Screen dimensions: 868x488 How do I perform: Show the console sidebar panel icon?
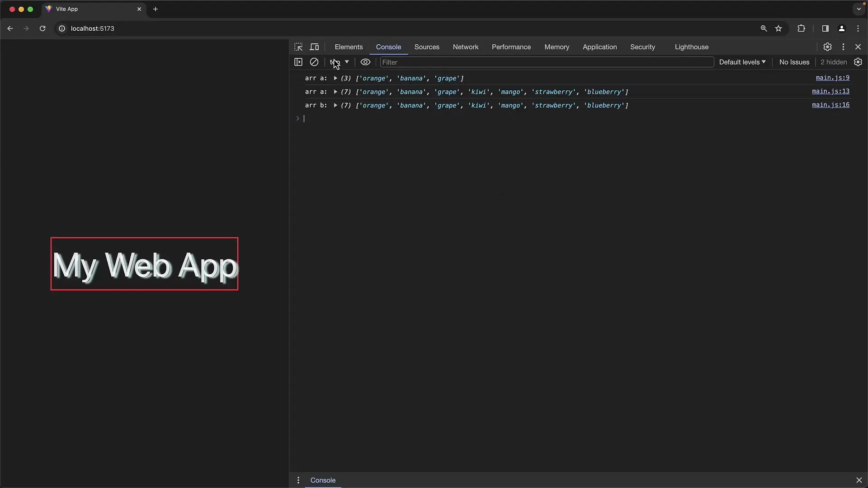pos(298,62)
